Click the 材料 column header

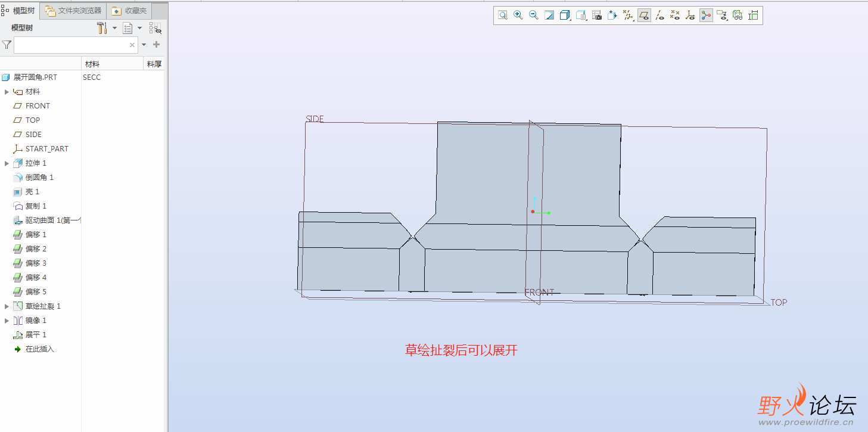point(92,64)
